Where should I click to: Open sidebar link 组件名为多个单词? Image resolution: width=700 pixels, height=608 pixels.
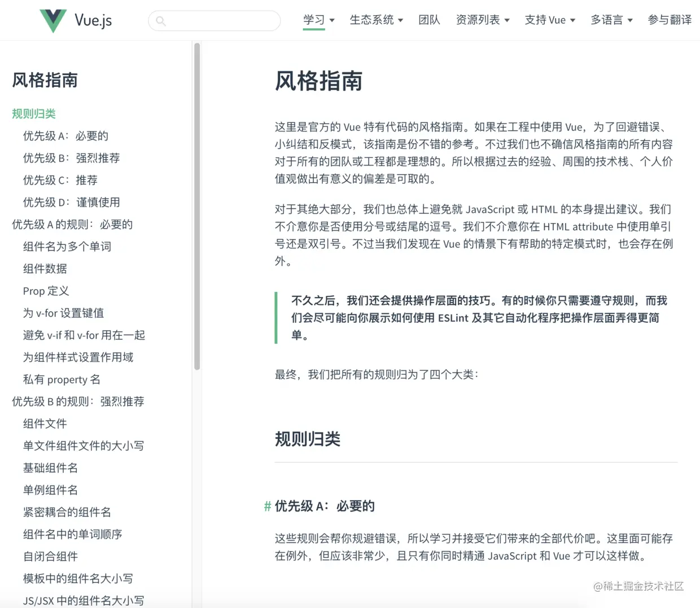[x=67, y=246]
